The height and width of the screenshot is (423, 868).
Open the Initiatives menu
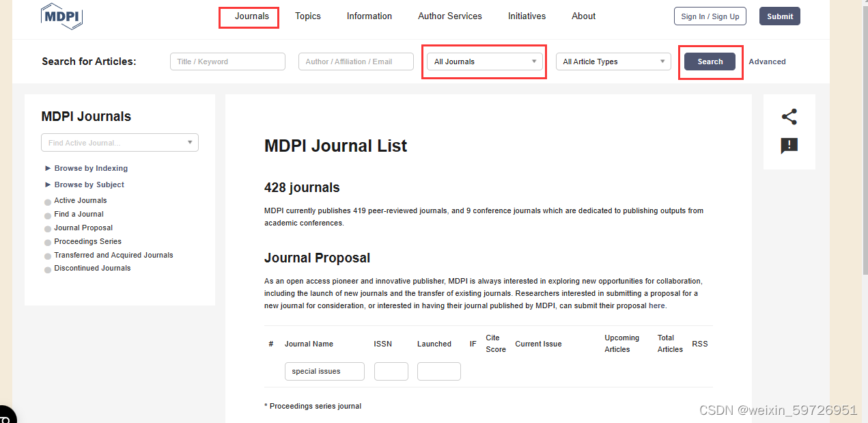coord(527,16)
